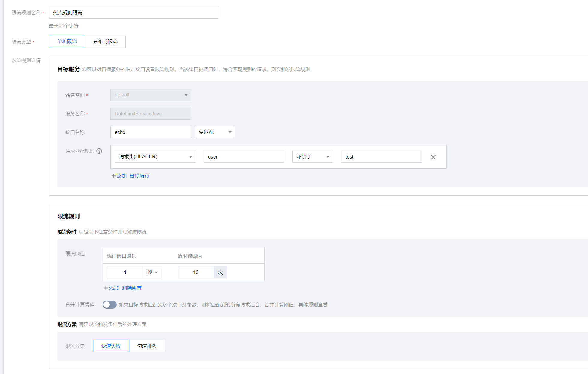
Task: Click the echo interface name field
Action: point(151,132)
